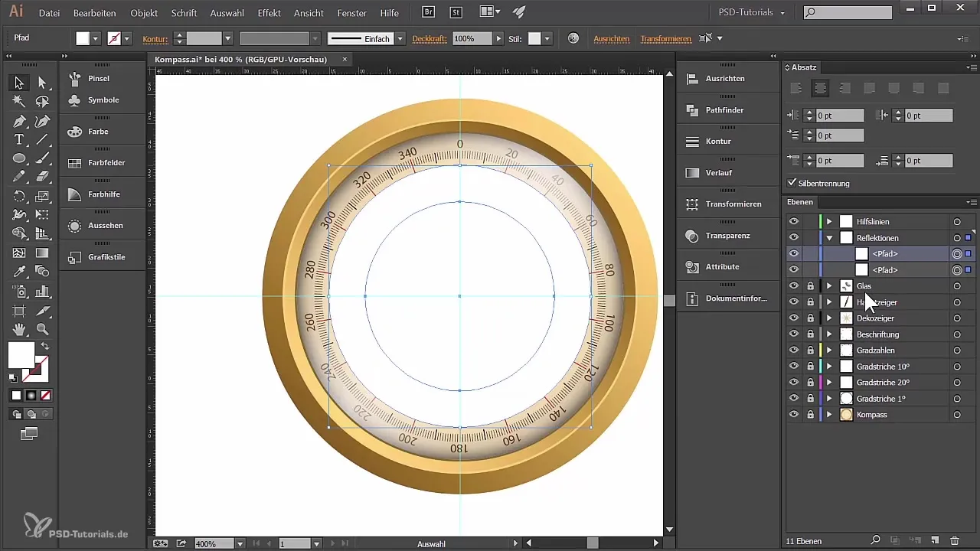Click the fill color swatch in toolbox
Viewport: 980px width, 551px height.
[x=21, y=355]
